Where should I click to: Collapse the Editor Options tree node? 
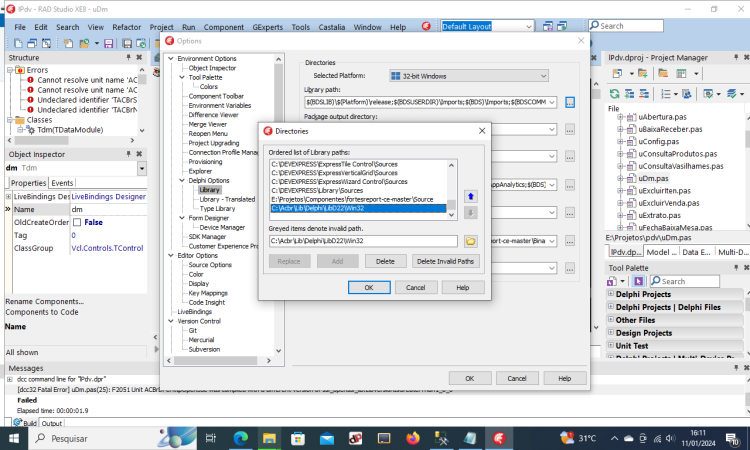click(x=171, y=255)
